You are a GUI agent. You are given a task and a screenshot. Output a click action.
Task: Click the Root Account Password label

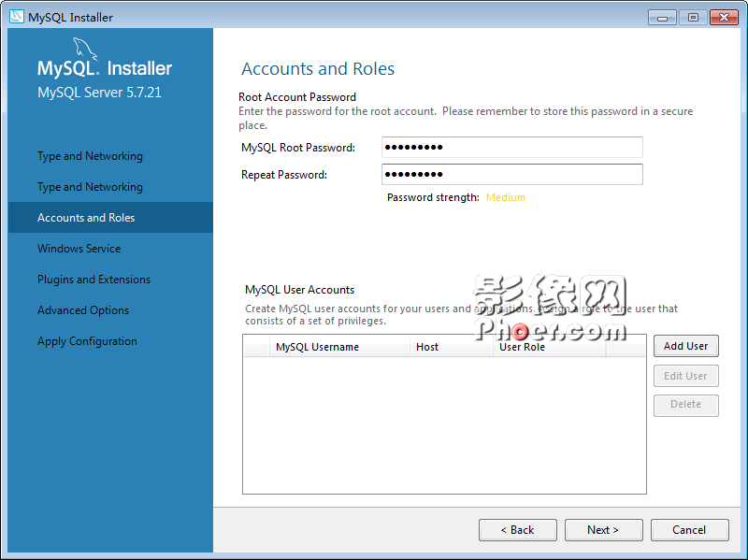pyautogui.click(x=297, y=97)
